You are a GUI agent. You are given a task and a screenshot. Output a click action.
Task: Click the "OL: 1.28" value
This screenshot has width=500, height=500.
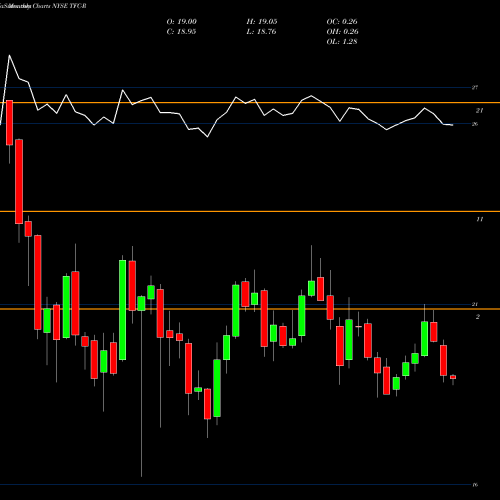(x=342, y=42)
